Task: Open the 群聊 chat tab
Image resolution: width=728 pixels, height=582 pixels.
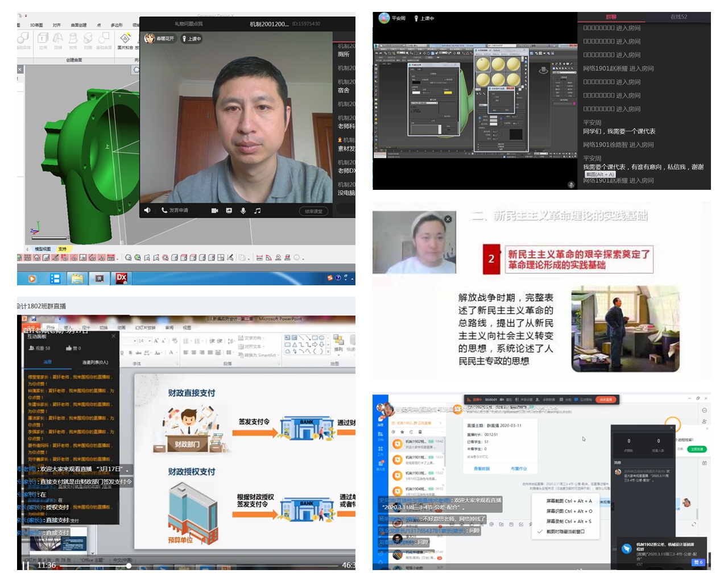Action: [x=611, y=17]
